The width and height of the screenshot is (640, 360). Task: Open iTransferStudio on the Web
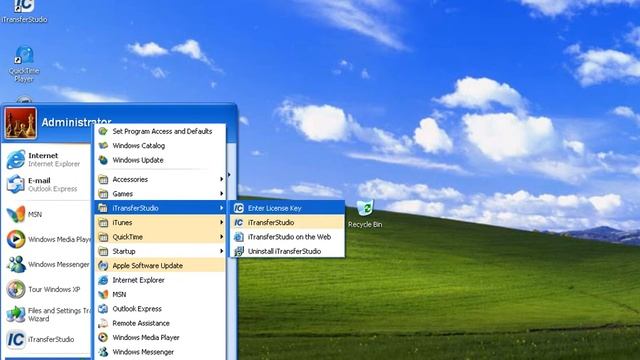[x=288, y=237]
